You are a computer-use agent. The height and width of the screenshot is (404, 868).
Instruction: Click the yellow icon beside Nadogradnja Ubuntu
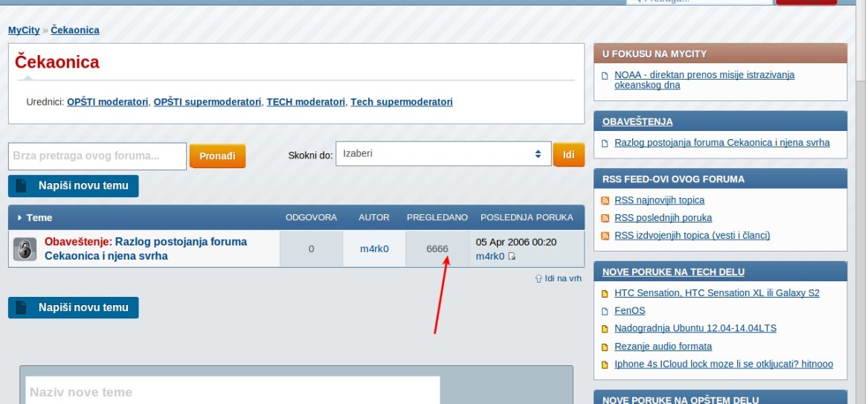(x=605, y=329)
